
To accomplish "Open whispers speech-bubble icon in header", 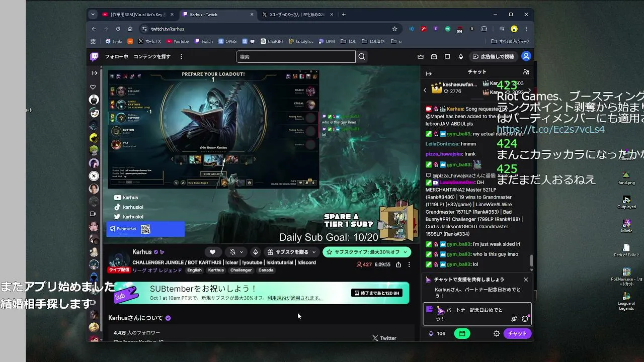I will tap(447, 57).
